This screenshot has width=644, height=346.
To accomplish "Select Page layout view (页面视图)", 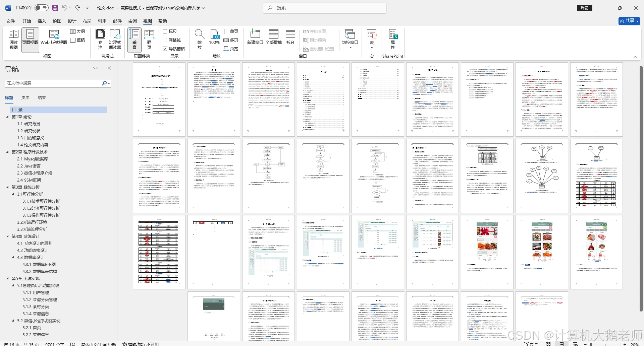I will [x=30, y=40].
